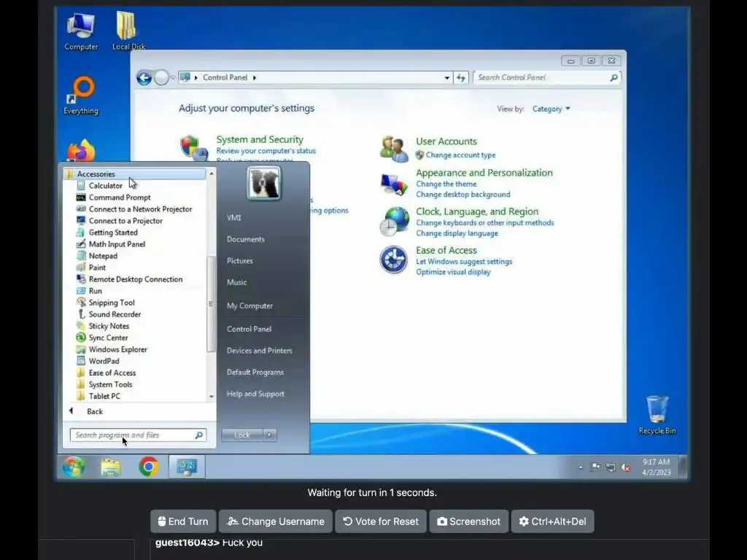Open Windows Explorer from the taskbar
Screen dimensions: 747x560
coord(111,467)
